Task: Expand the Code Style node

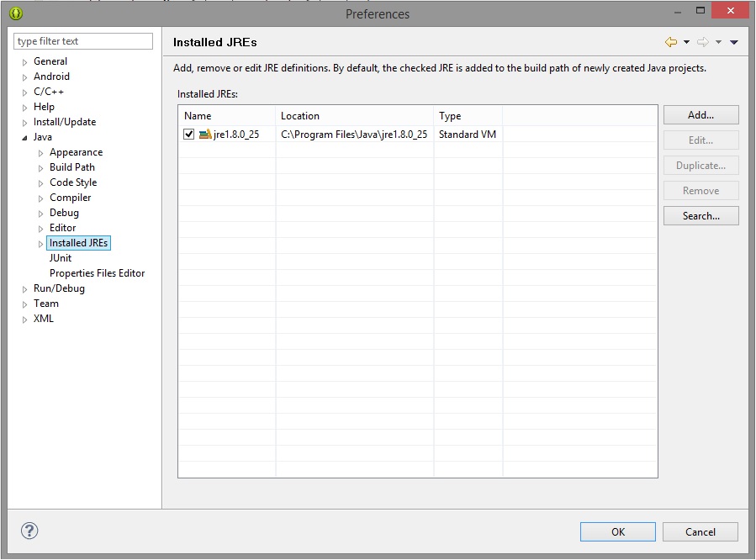Action: pos(40,183)
